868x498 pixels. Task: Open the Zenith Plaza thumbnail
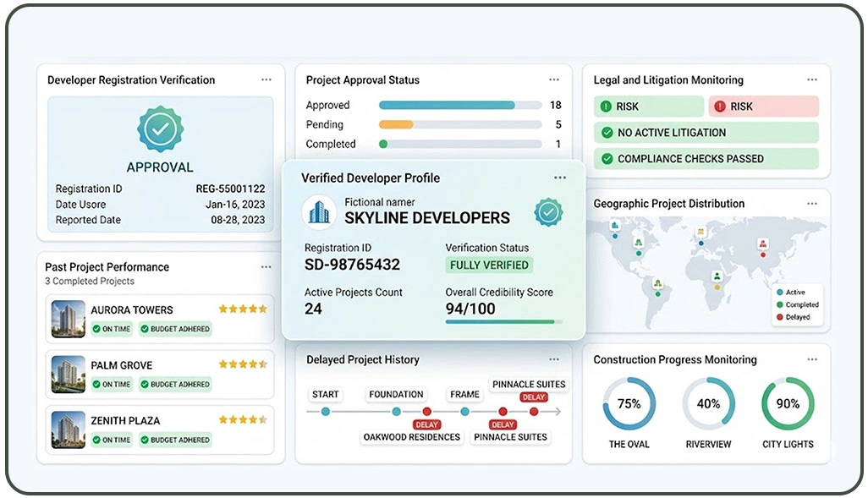point(68,430)
